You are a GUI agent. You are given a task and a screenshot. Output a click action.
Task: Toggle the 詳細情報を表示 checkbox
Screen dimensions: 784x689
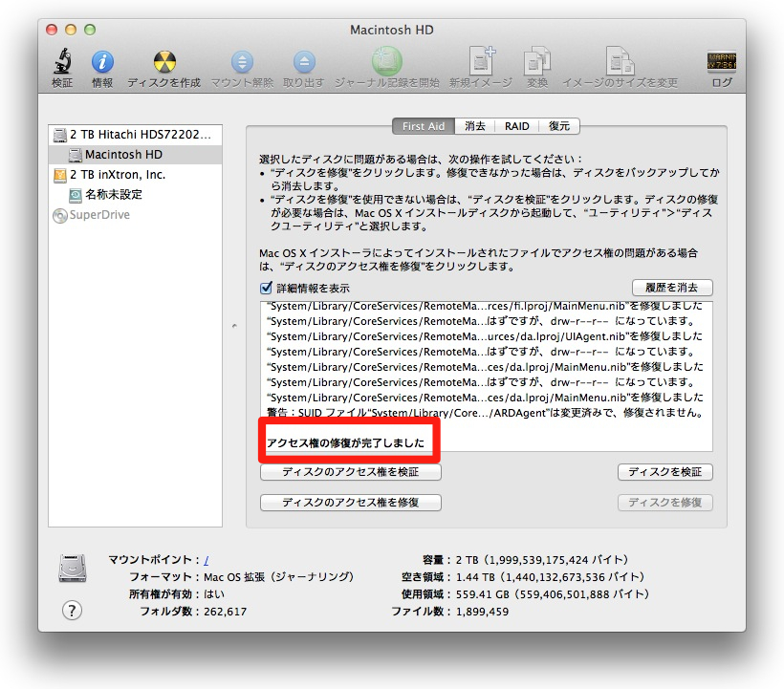[267, 288]
